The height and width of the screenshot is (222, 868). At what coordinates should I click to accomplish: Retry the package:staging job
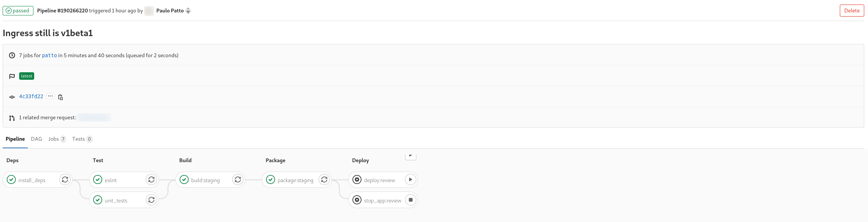324,179
